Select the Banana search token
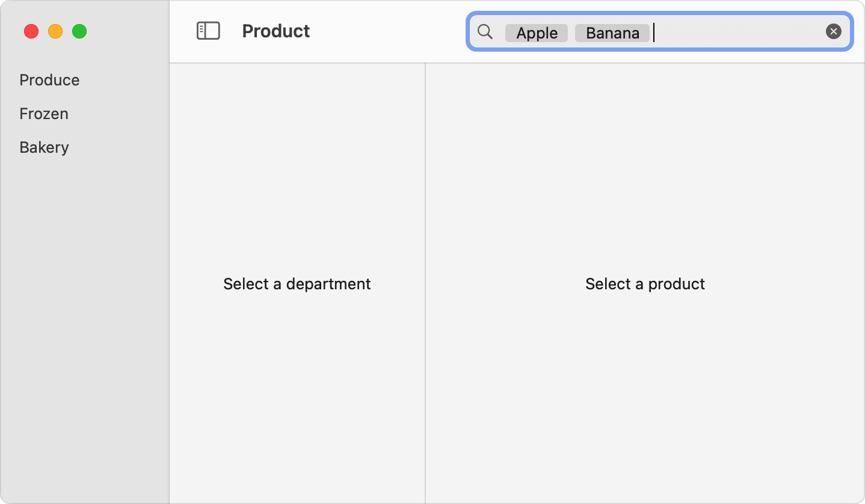 click(x=612, y=33)
